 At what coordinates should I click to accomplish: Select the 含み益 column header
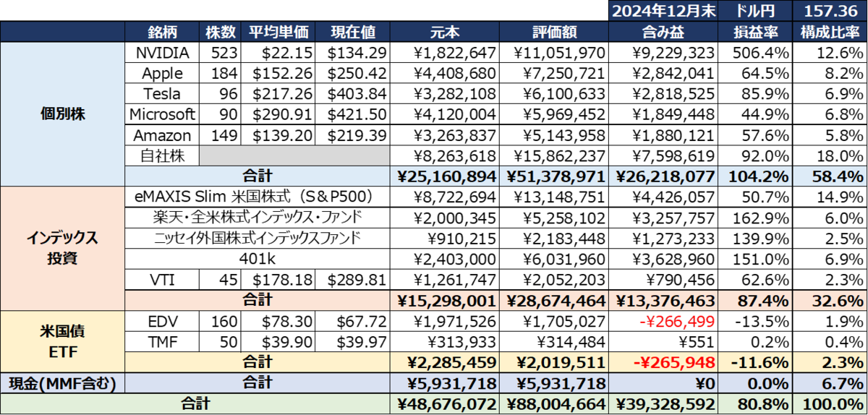click(663, 33)
